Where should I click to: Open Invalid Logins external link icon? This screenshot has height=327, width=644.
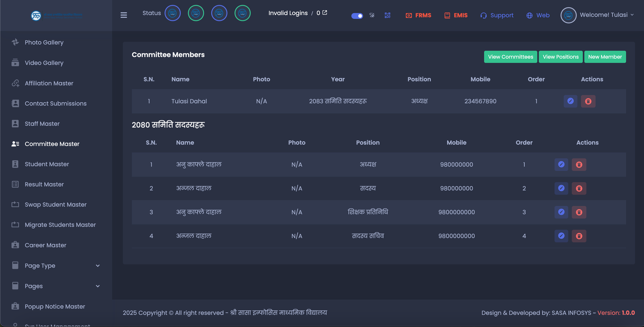[325, 13]
